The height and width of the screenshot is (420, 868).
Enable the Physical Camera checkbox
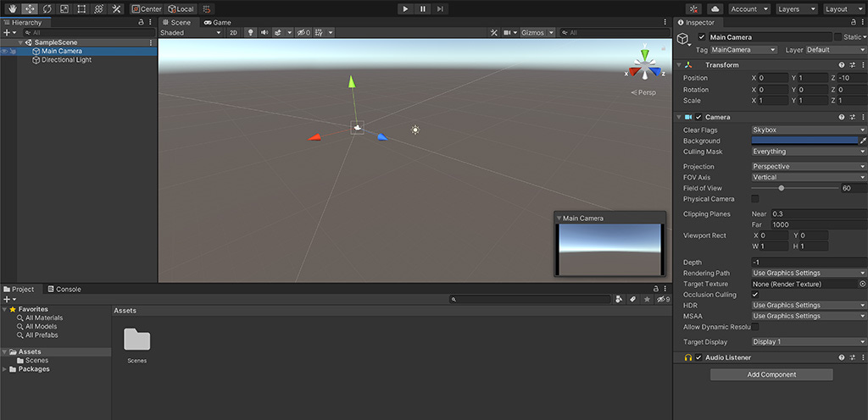tap(755, 199)
